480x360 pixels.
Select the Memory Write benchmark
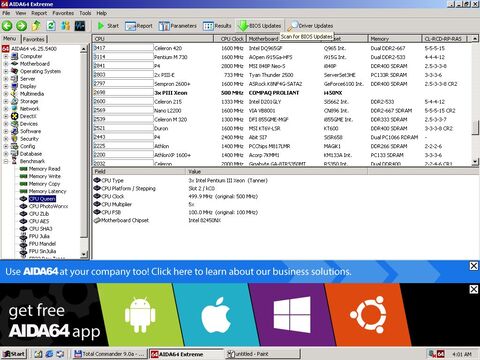[45, 176]
